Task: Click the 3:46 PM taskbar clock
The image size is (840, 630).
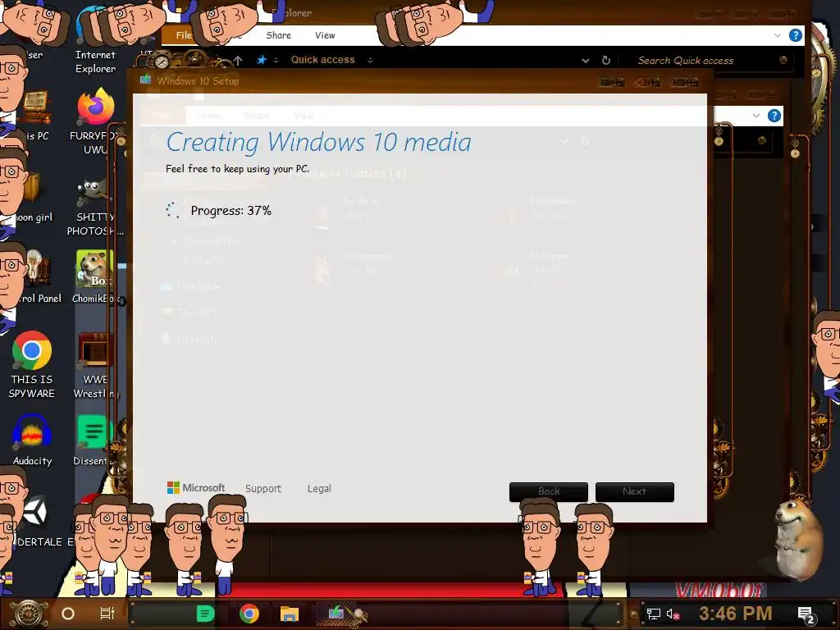Action: [735, 613]
